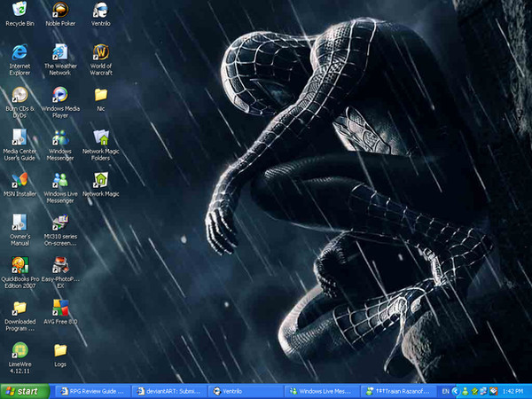Select QuickBooks Pro Edition 2007 icon
532x399 pixels.
pyautogui.click(x=20, y=264)
